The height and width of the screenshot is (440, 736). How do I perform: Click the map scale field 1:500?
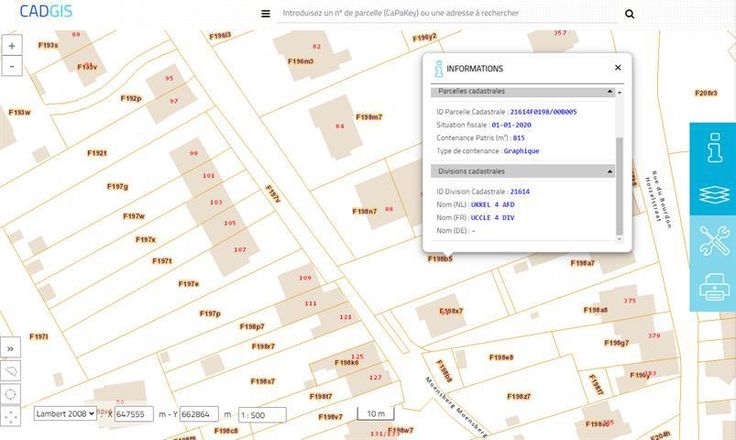tap(261, 414)
